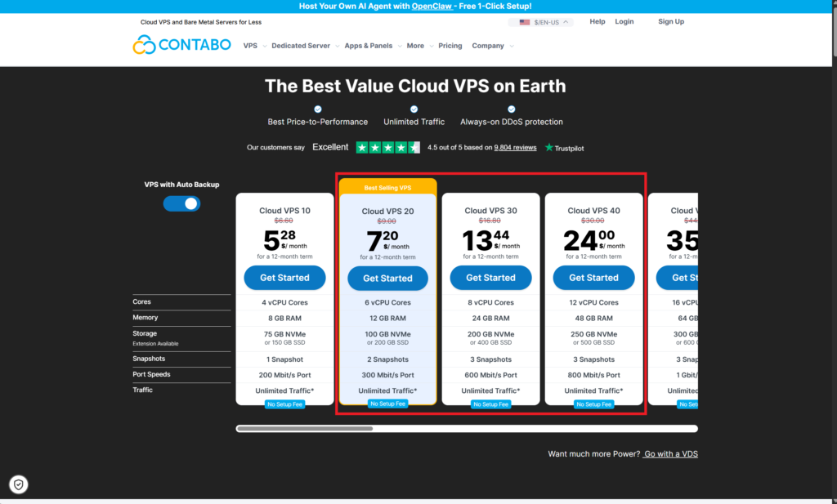Click the 2 Snapshots value
The image size is (837, 504).
click(x=387, y=359)
